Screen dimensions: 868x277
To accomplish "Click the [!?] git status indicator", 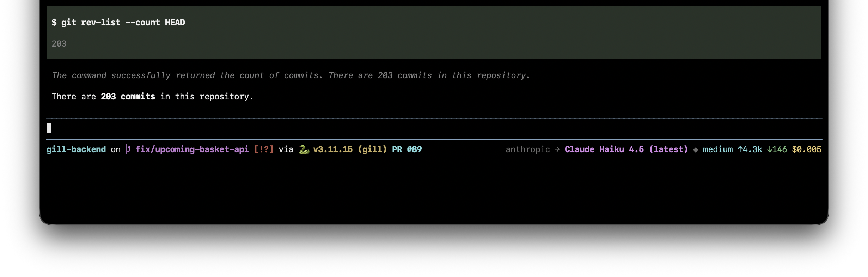I will coord(264,149).
